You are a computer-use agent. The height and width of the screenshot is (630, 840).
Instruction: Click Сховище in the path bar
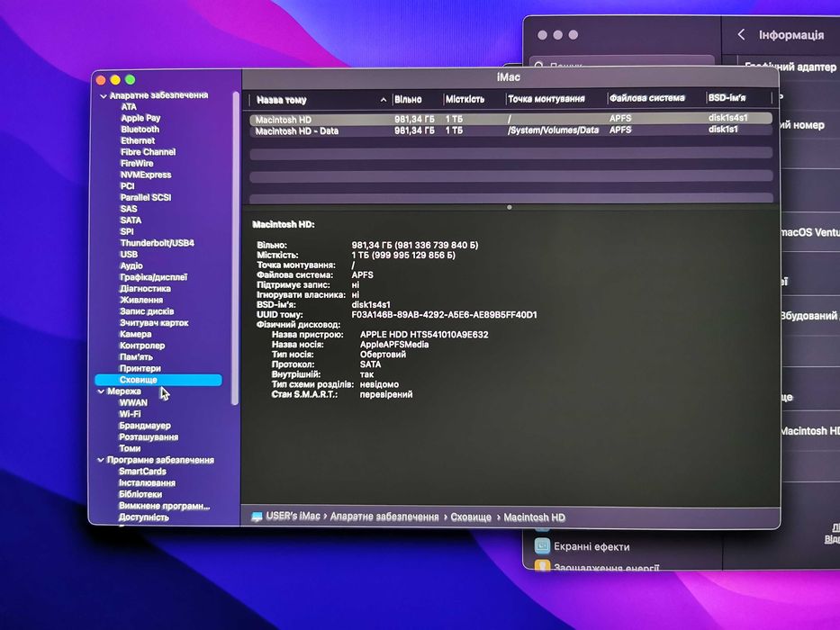(x=470, y=517)
